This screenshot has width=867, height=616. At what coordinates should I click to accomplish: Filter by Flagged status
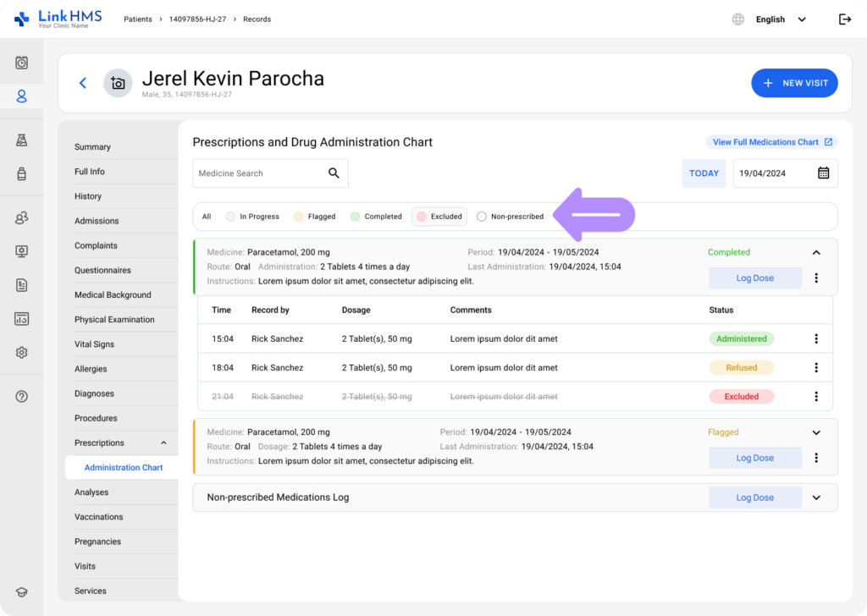click(315, 217)
